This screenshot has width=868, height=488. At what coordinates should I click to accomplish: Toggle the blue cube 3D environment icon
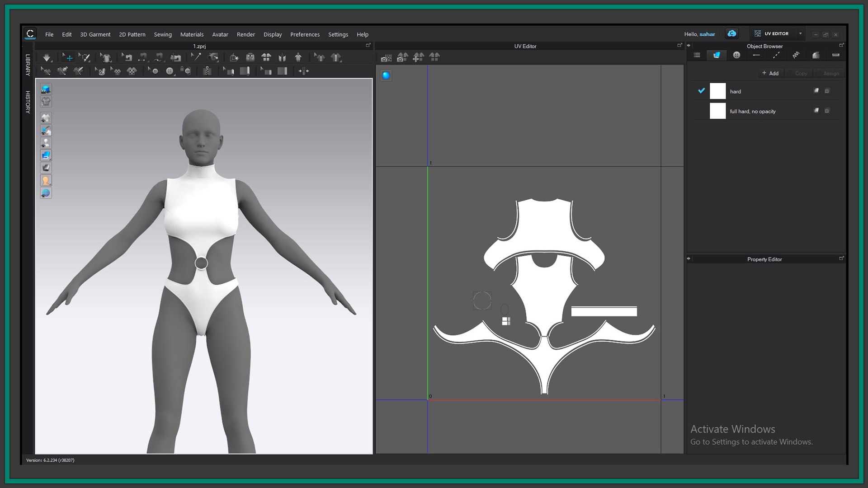(46, 89)
